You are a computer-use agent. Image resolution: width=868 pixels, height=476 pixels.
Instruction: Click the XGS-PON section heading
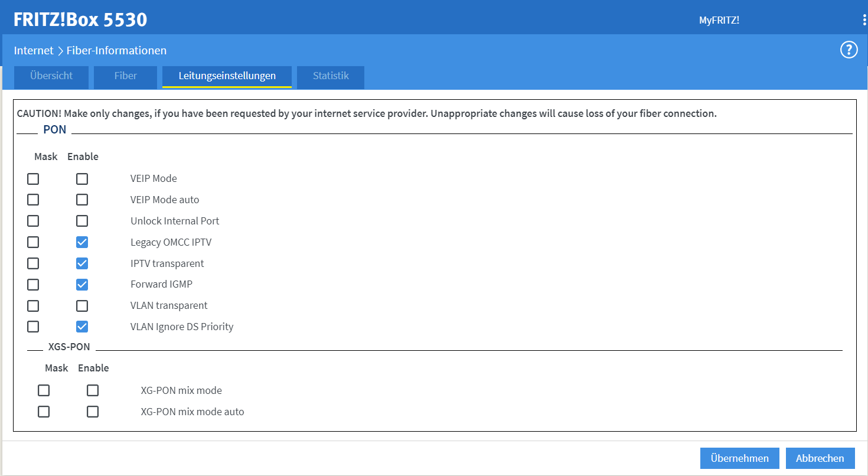(69, 347)
